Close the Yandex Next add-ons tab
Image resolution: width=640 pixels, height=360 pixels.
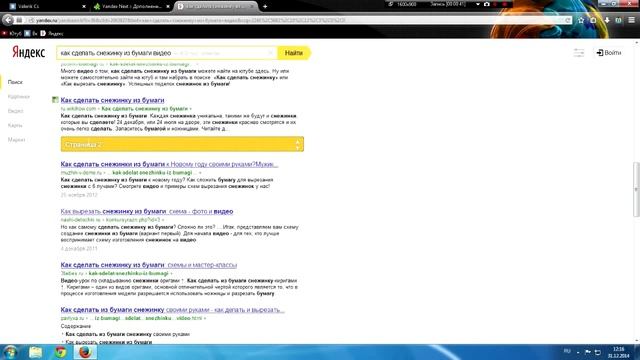[167, 7]
